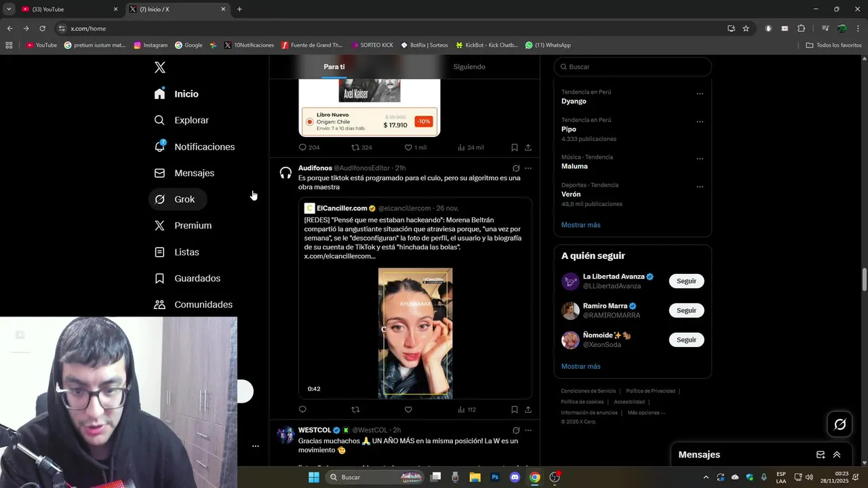Focus the Buscar search field on X
Screen dimensions: 868x488
(x=633, y=67)
